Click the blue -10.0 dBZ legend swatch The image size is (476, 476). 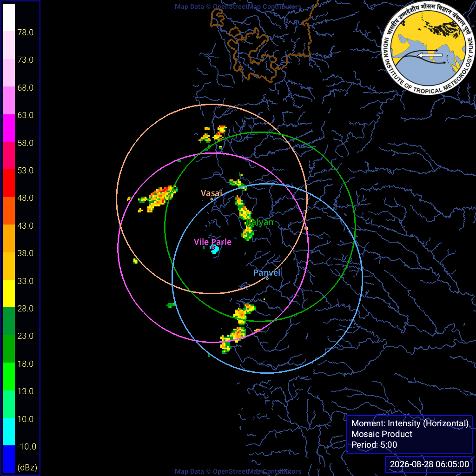(x=9, y=459)
